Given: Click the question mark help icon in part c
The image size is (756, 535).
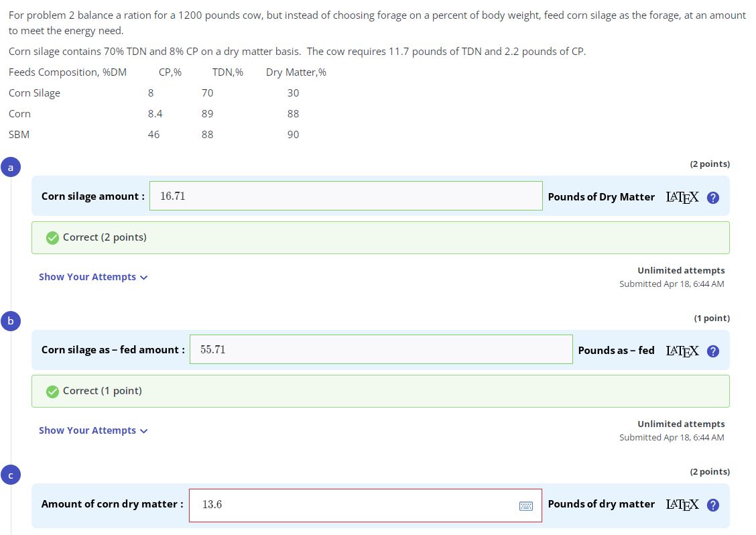Looking at the screenshot, I should click(x=712, y=504).
